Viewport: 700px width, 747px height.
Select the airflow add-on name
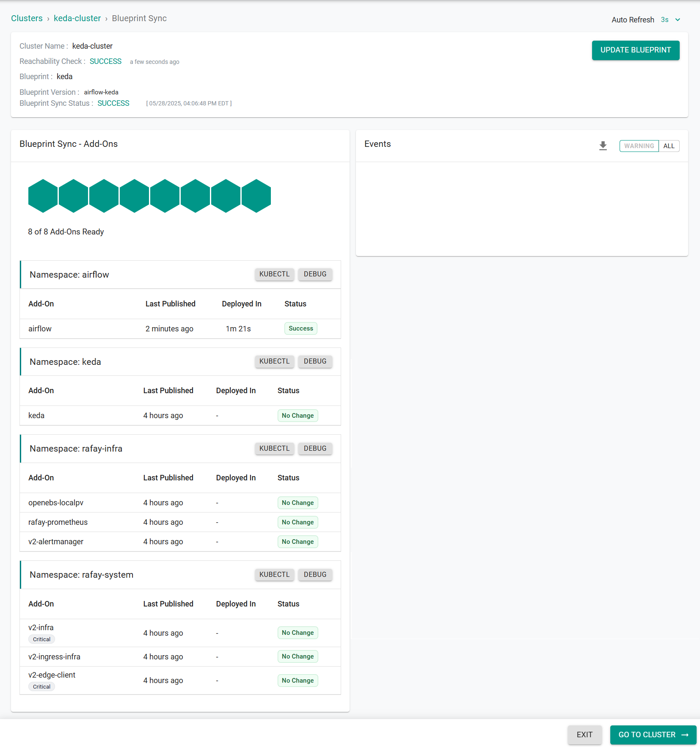pos(40,329)
